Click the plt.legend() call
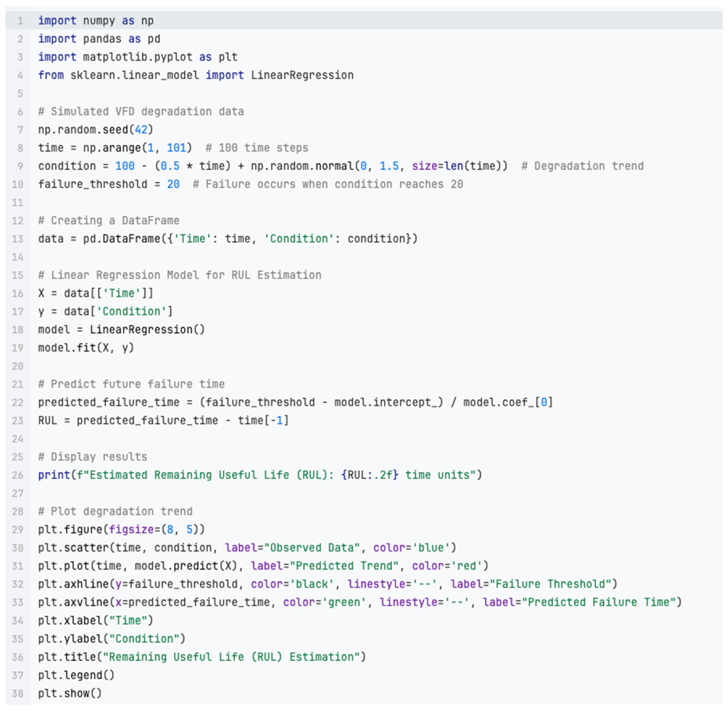The height and width of the screenshot is (711, 728). 76,675
